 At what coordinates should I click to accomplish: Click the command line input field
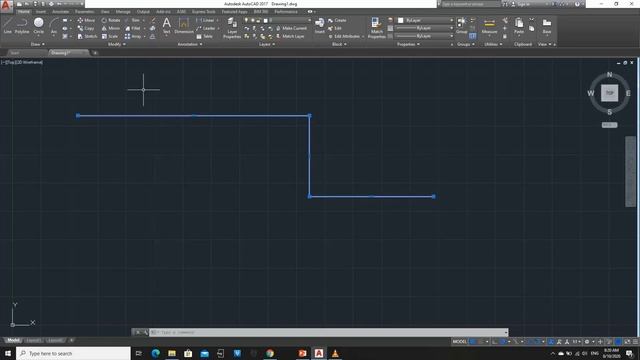(x=329, y=332)
